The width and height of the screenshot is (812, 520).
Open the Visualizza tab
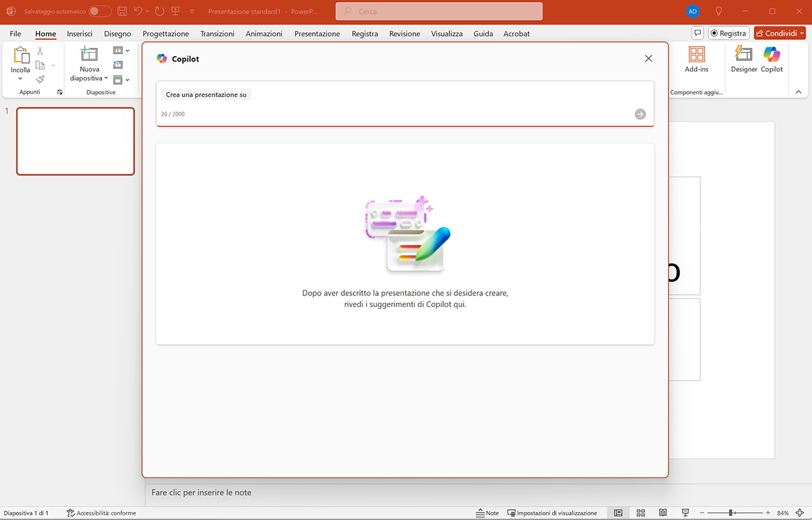pos(447,34)
